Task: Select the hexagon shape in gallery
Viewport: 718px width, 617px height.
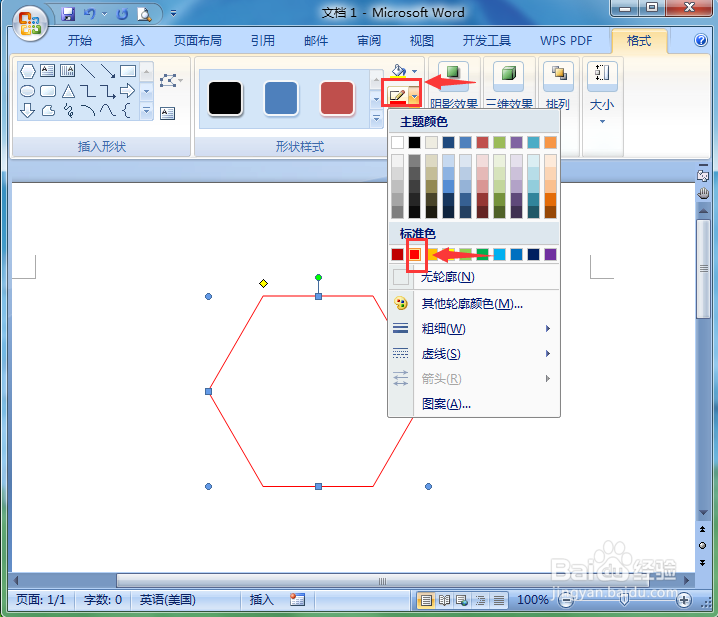Action: pos(28,71)
